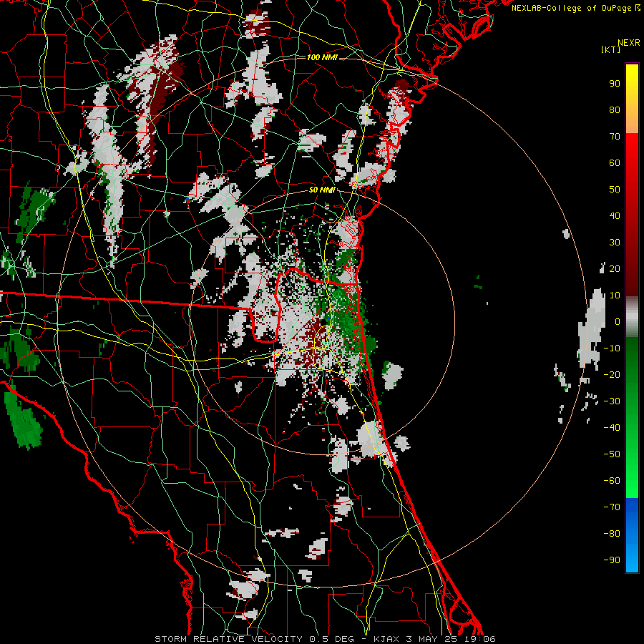
Task: Click the -80 value on the velocity scale
Action: [x=612, y=534]
